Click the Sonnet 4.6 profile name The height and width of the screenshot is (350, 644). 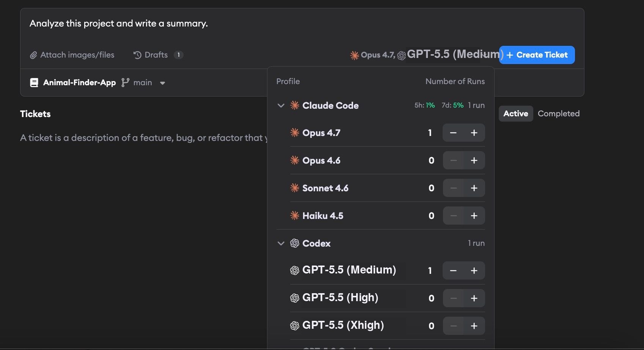pyautogui.click(x=325, y=188)
